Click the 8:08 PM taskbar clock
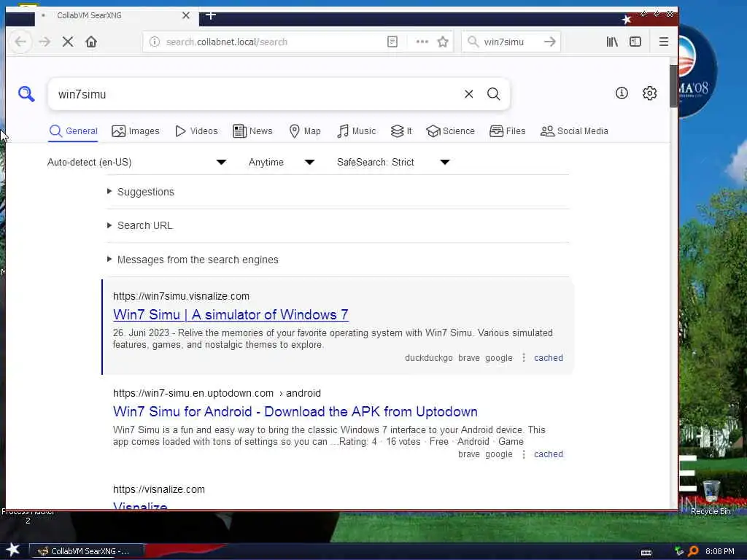This screenshot has height=560, width=747. click(719, 551)
